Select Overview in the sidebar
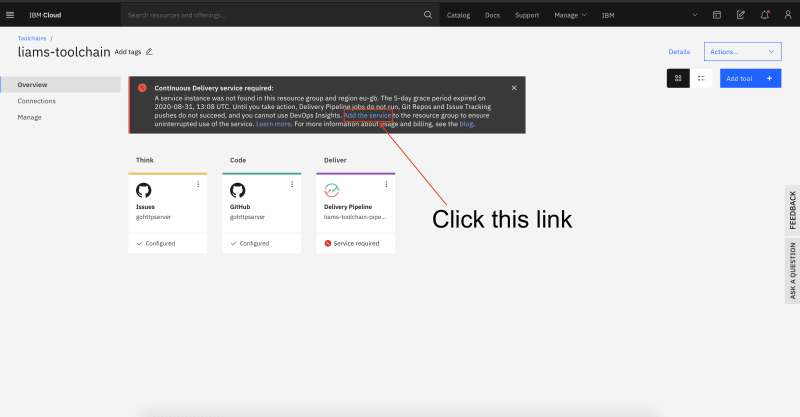The width and height of the screenshot is (800, 417). [x=61, y=85]
